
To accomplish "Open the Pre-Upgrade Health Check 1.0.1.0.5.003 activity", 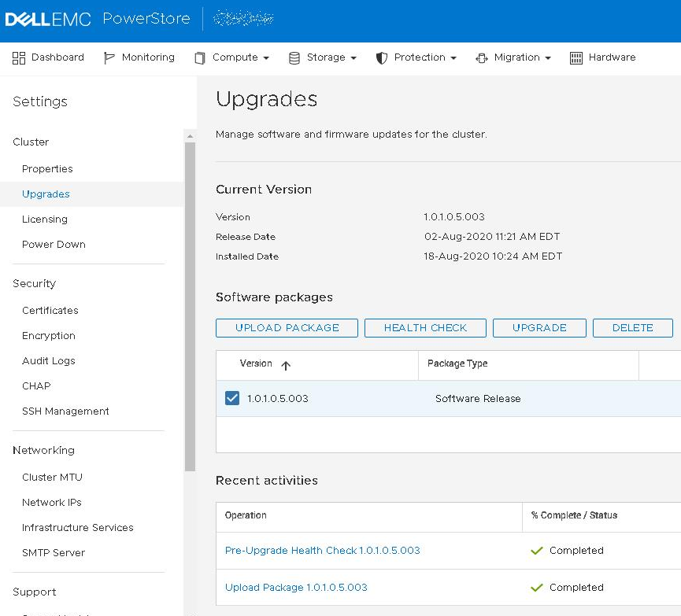I will click(322, 551).
